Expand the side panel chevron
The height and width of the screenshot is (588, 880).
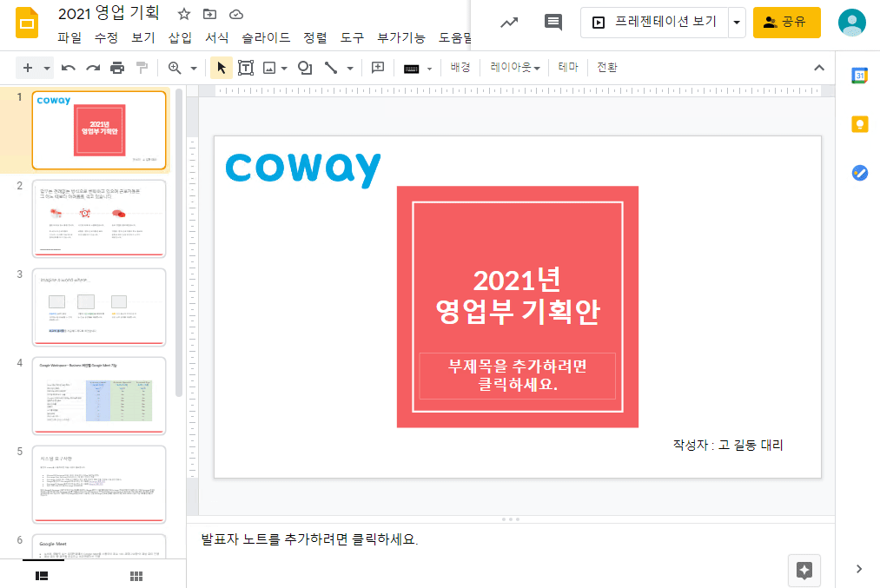point(859,569)
